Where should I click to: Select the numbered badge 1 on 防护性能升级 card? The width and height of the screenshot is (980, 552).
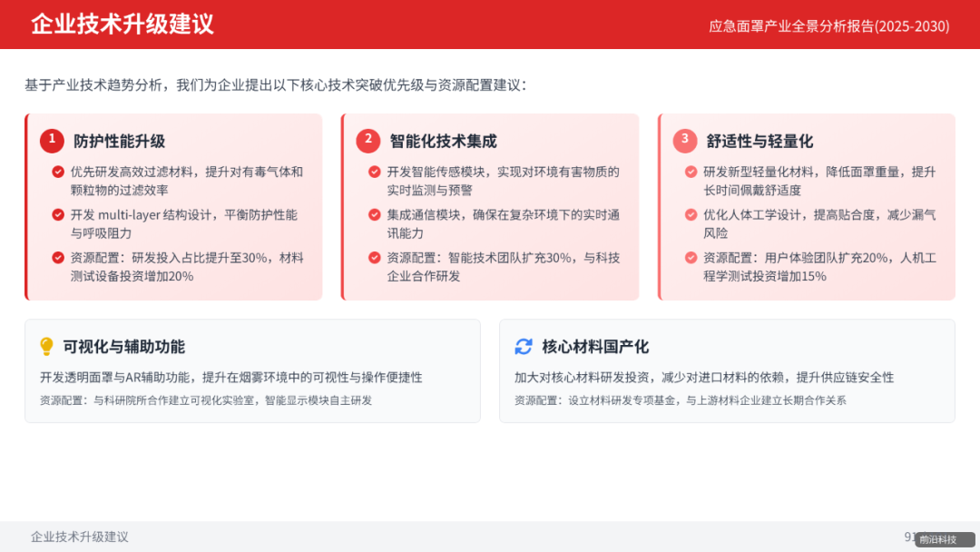click(x=52, y=141)
